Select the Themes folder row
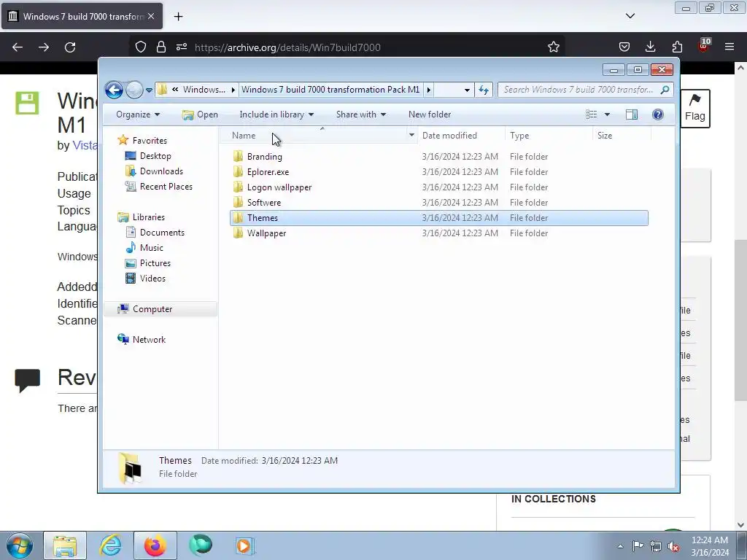Image resolution: width=747 pixels, height=560 pixels. point(438,217)
